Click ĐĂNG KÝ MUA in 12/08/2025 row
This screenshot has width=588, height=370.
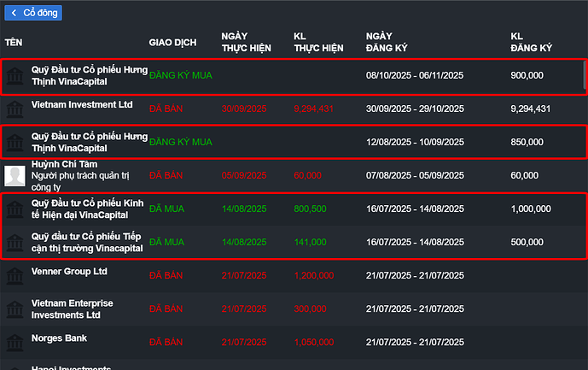tap(181, 142)
